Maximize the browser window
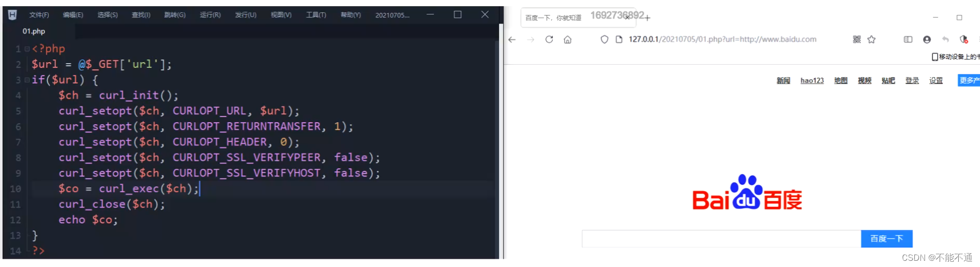980x267 pixels. 959,18
